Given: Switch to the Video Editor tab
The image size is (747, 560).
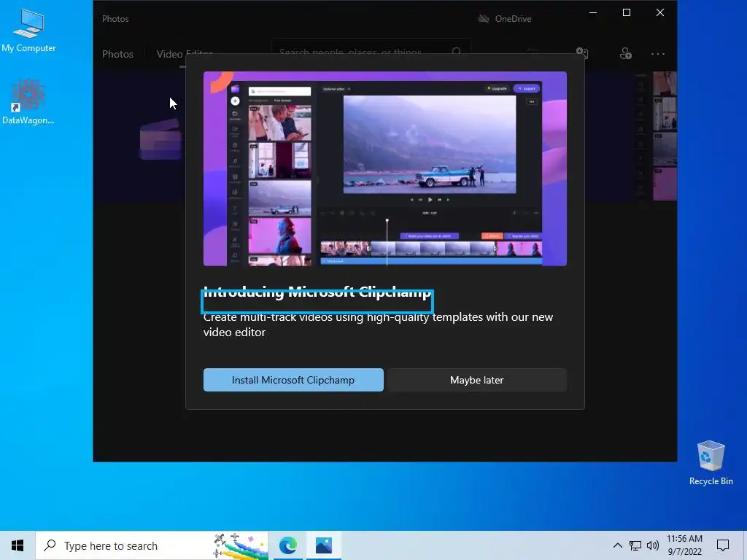Looking at the screenshot, I should tap(185, 54).
